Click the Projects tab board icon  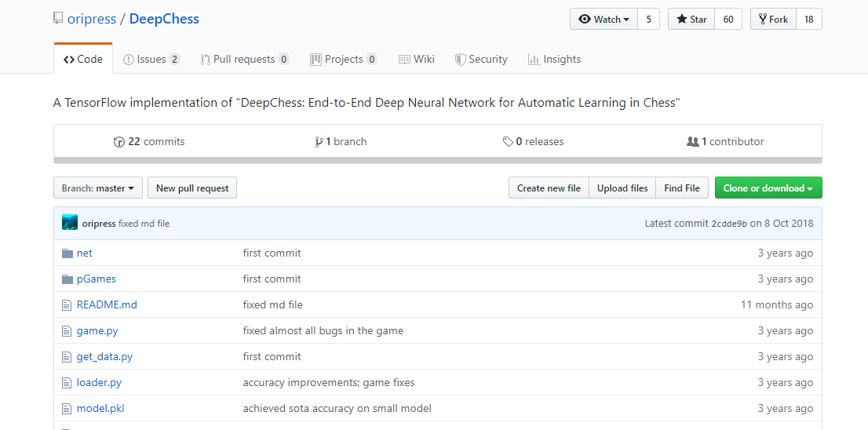pos(315,59)
